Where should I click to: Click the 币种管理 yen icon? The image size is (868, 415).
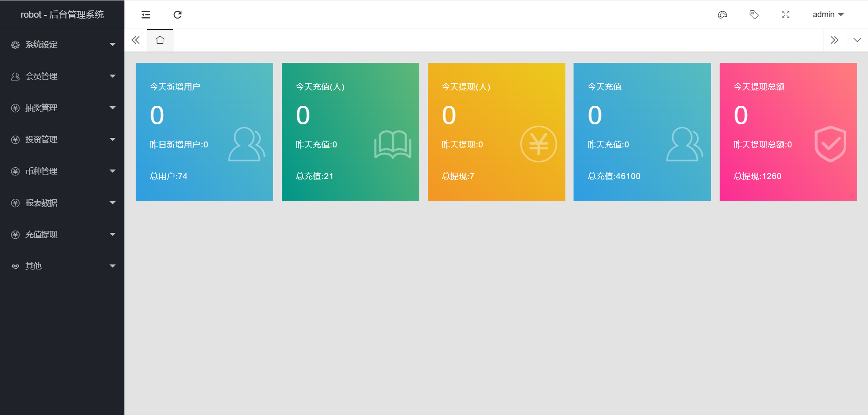tap(15, 171)
